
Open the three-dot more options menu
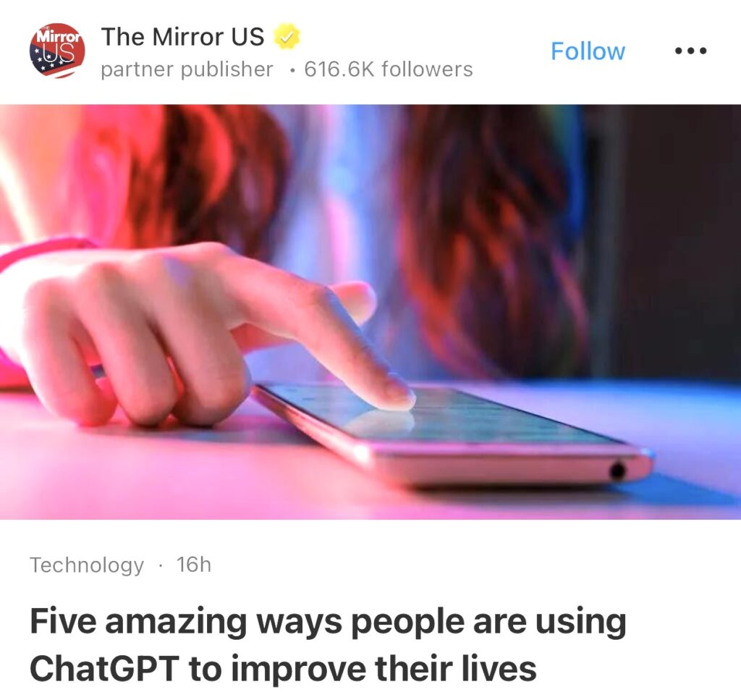(690, 51)
